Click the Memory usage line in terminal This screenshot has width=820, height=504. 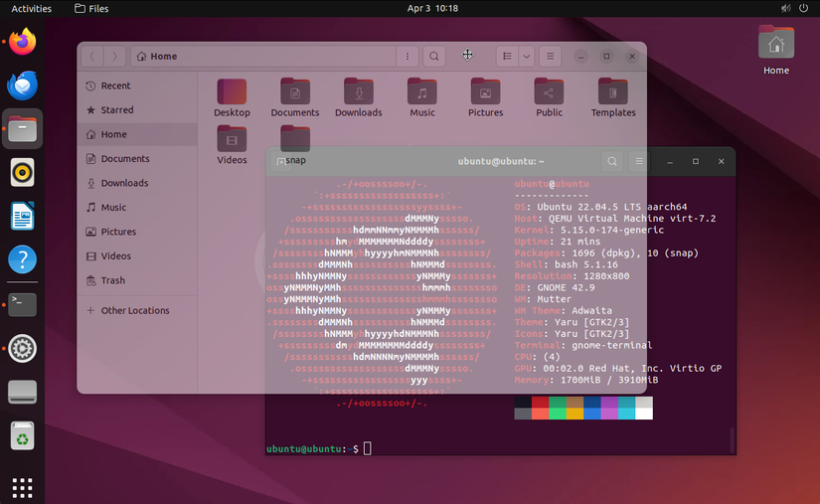[x=585, y=380]
